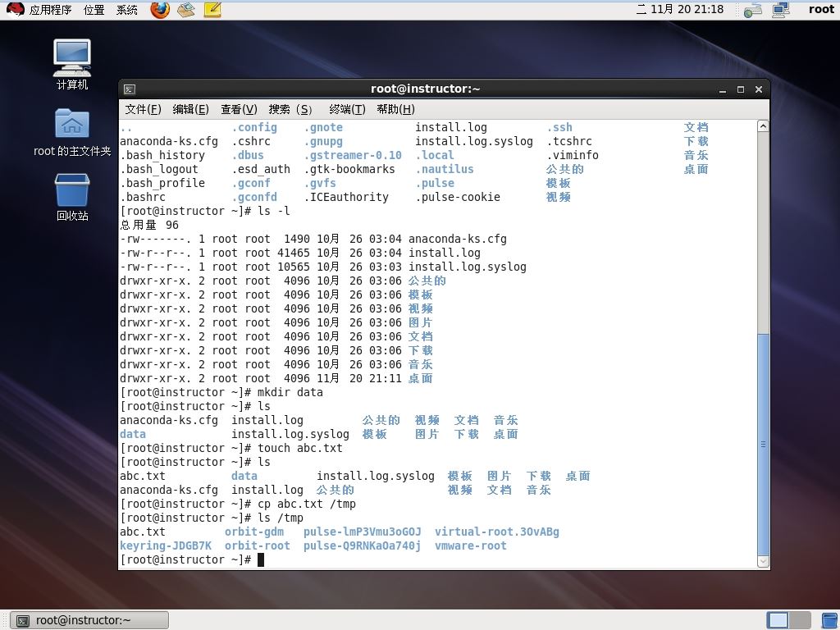Open the mail client panel launcher
Screen dimensions: 840x630
click(186, 10)
